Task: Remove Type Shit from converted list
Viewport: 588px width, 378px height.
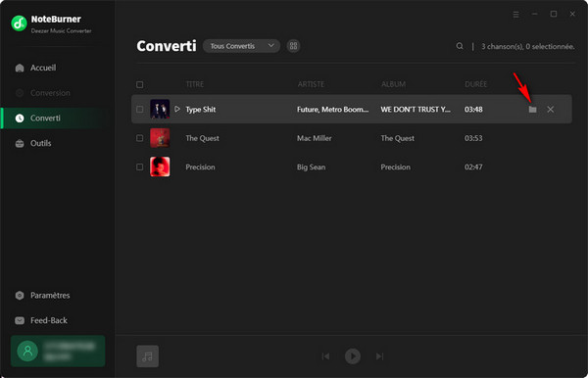Action: pos(550,110)
